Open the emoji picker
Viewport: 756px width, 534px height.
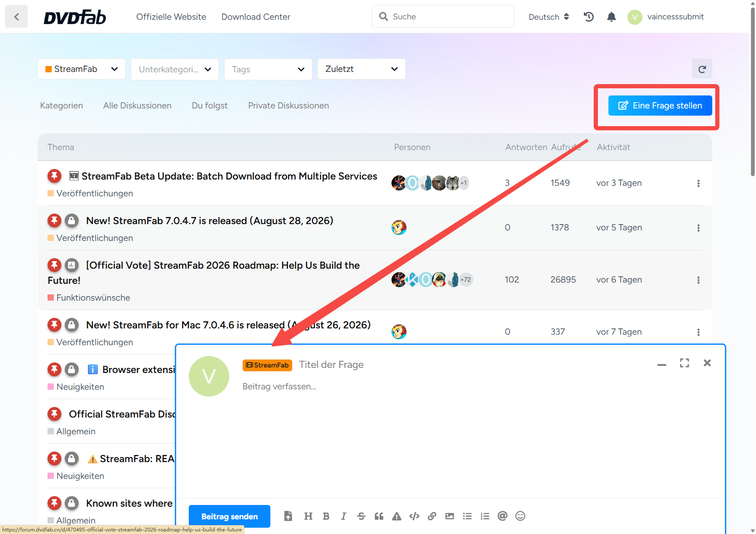520,516
